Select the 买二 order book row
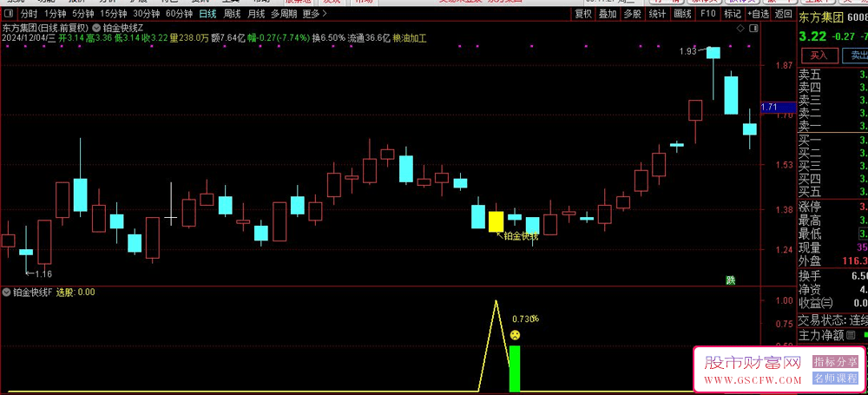 click(x=832, y=153)
